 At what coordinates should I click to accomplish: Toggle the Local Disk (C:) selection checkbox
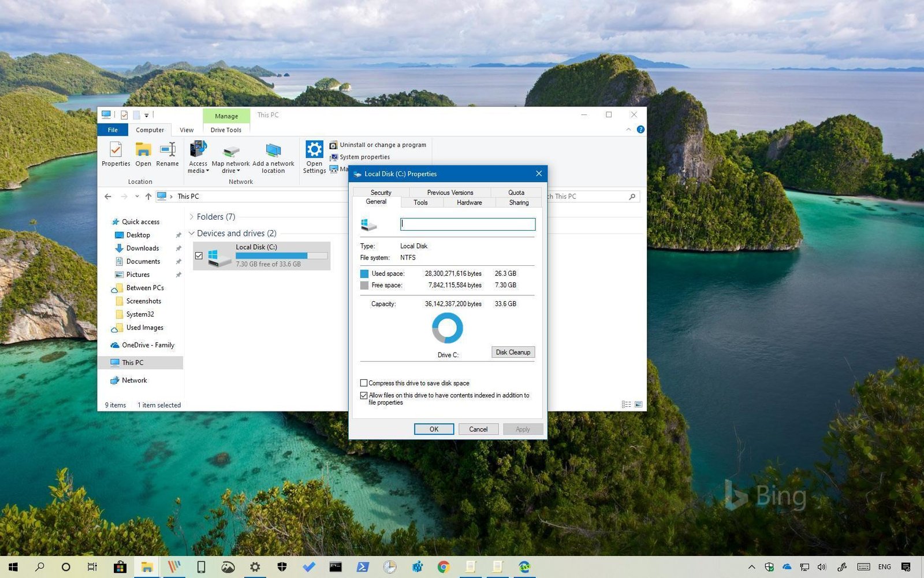[x=199, y=255]
